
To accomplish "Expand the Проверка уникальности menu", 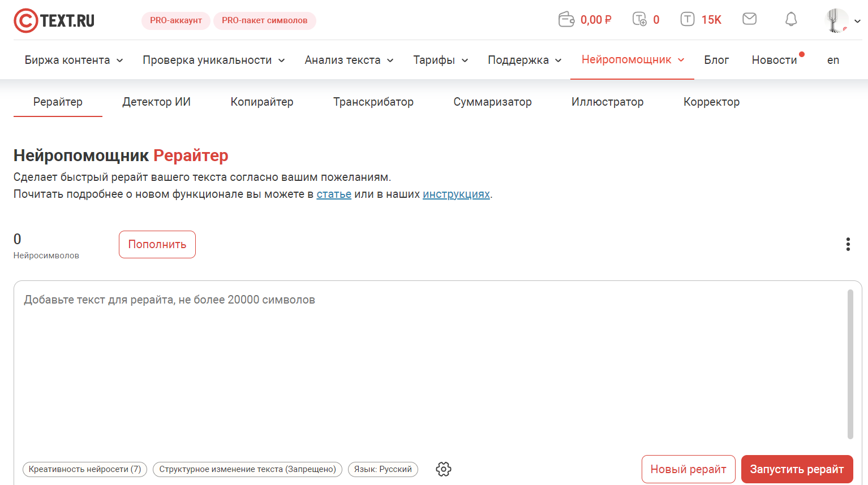I will [214, 60].
